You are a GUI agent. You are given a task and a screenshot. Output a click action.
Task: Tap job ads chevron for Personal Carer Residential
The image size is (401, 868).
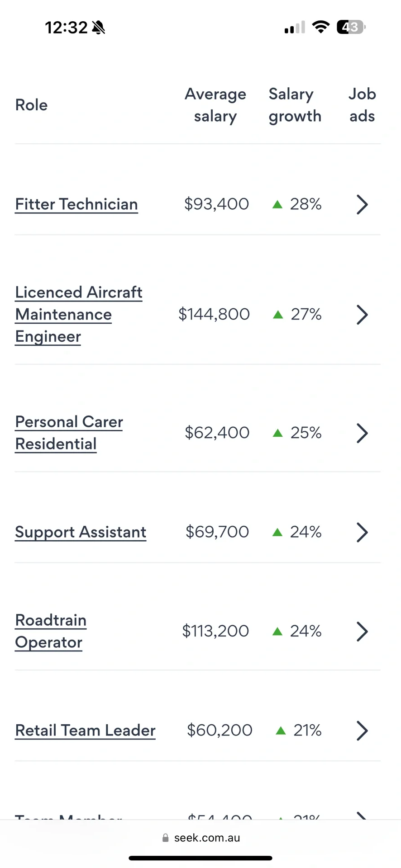[x=362, y=433]
